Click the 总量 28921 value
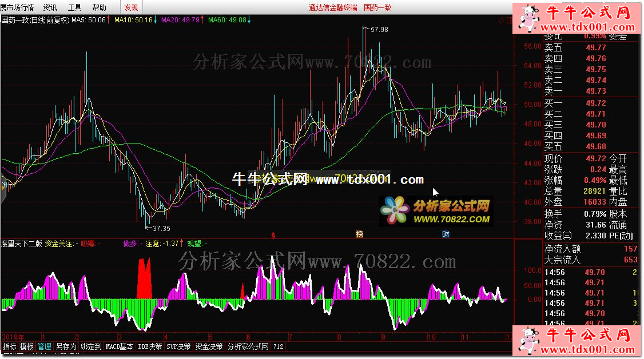 [595, 191]
